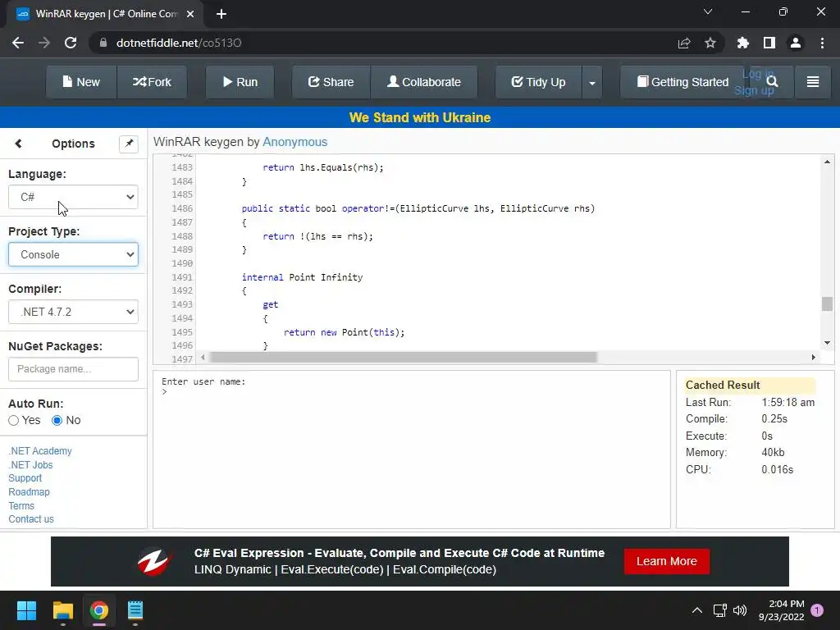Set Auto Run to Yes
840x630 pixels.
click(14, 421)
